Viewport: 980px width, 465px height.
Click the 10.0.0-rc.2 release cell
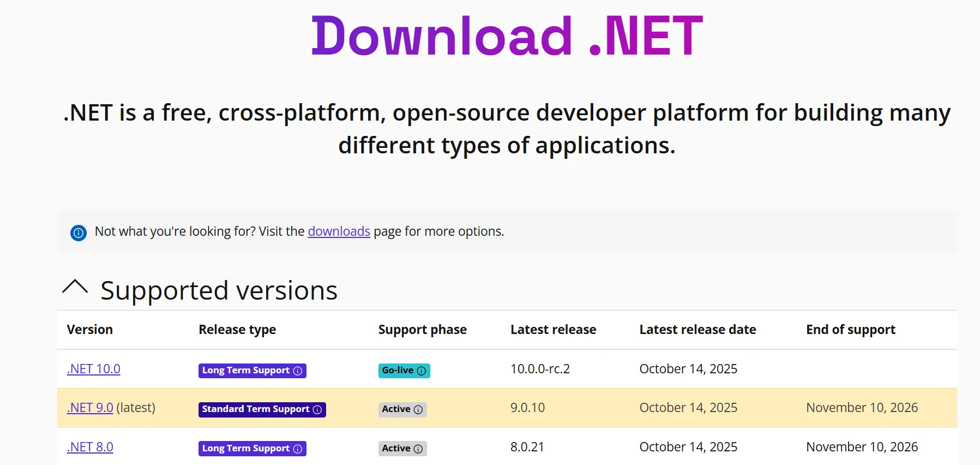pos(540,369)
